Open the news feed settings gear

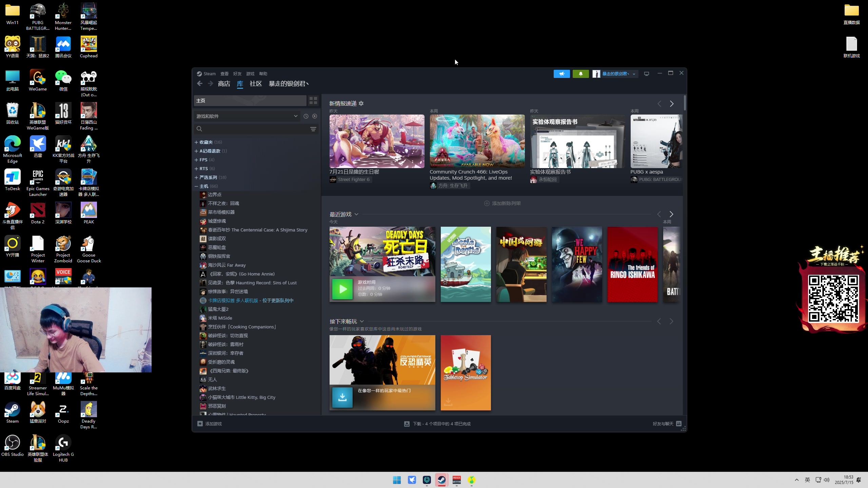361,103
